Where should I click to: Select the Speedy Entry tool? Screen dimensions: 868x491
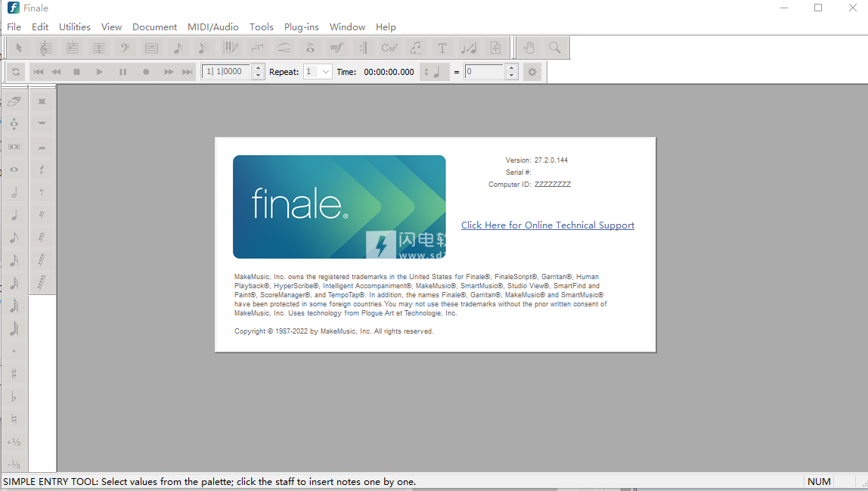[x=203, y=48]
